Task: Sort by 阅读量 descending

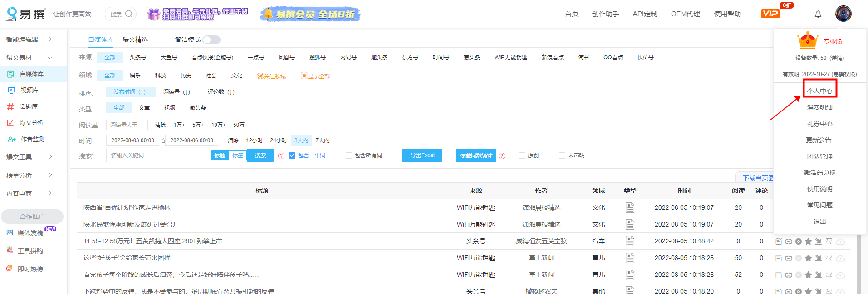Action: pyautogui.click(x=177, y=92)
